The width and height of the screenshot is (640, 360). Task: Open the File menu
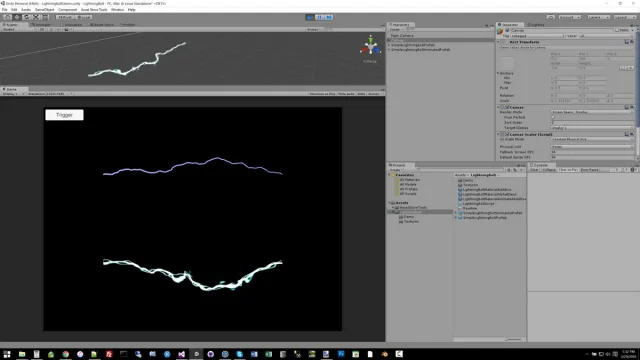(x=4, y=9)
